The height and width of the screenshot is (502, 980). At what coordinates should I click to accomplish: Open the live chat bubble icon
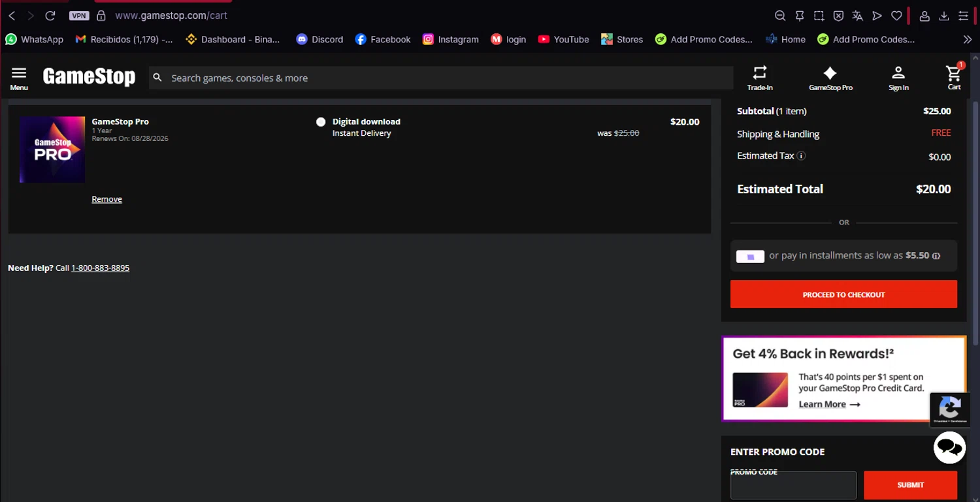click(x=949, y=448)
